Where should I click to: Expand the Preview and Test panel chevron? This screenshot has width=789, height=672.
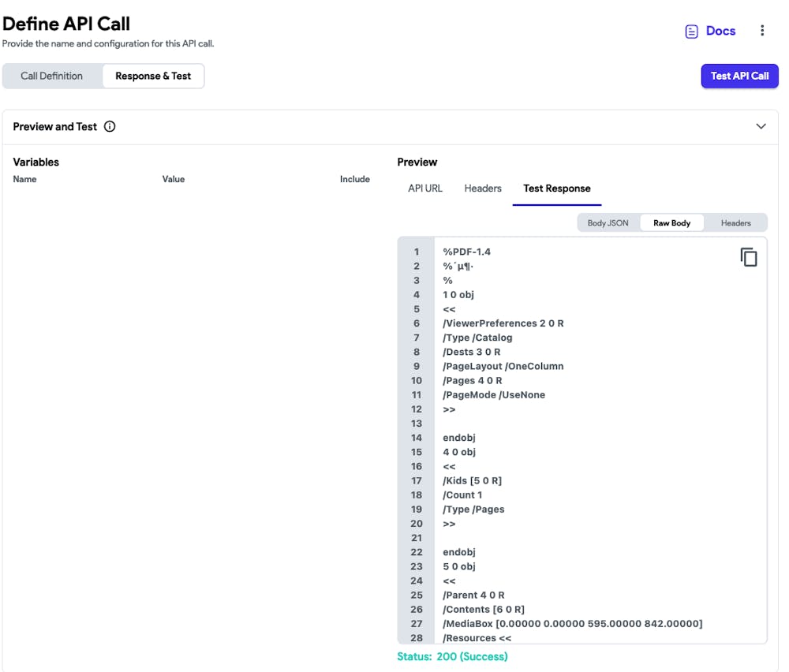761,126
